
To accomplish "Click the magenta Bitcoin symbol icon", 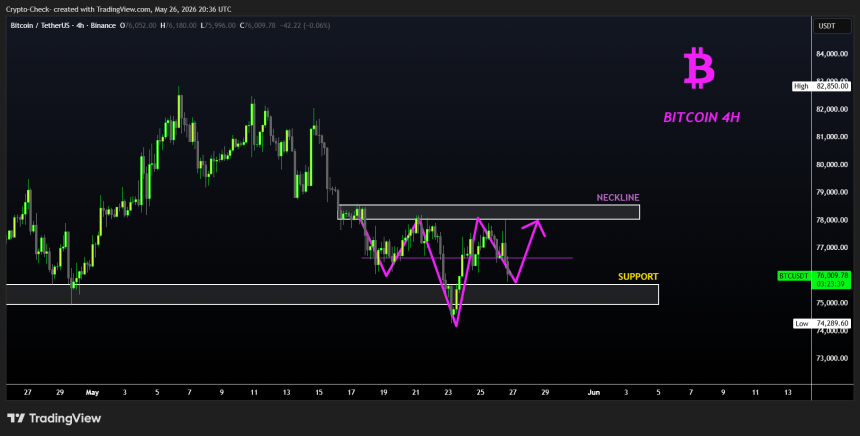I will point(699,68).
